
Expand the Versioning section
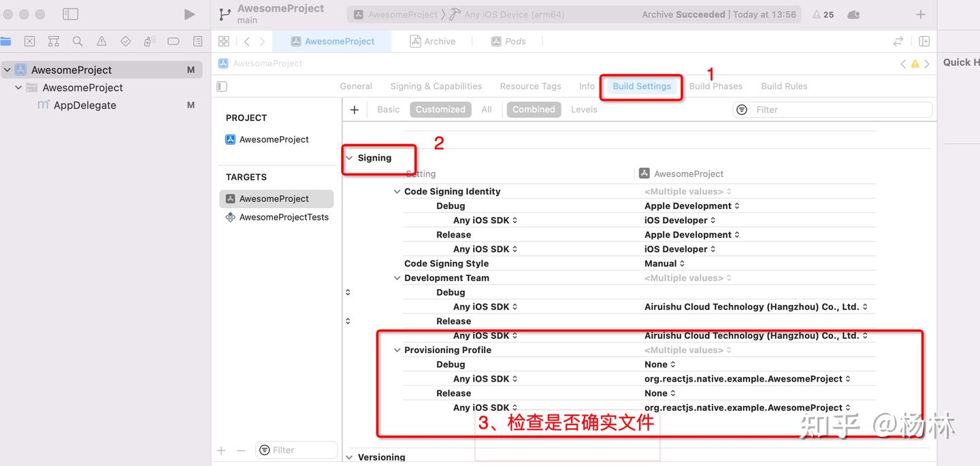[x=349, y=457]
